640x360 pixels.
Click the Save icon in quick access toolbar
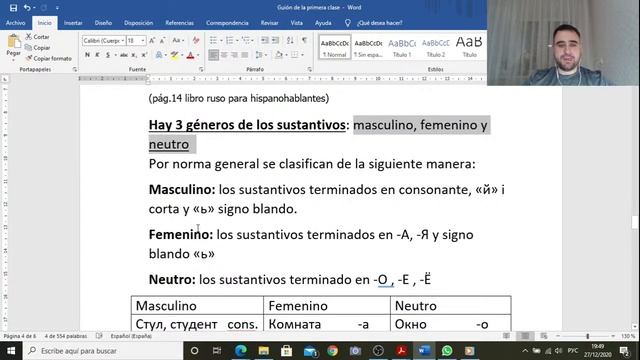13,7
